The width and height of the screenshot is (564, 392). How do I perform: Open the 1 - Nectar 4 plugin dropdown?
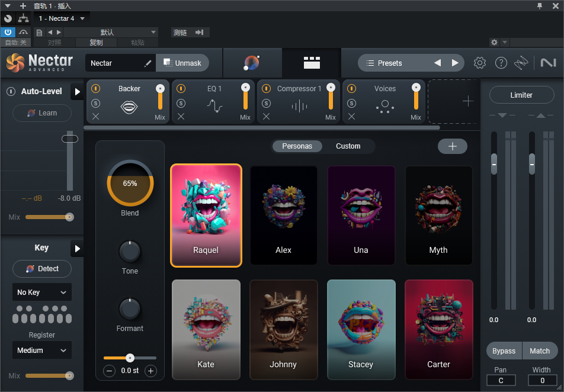[x=62, y=18]
